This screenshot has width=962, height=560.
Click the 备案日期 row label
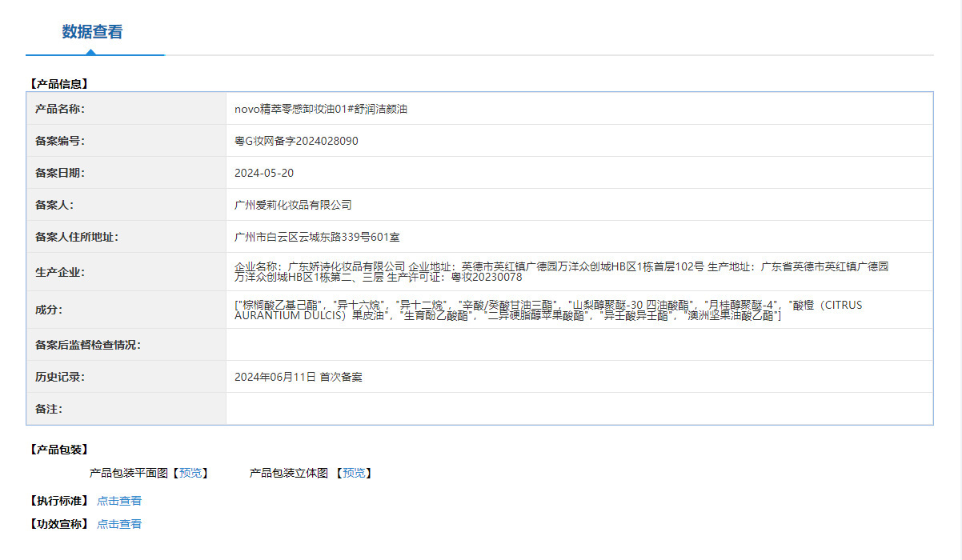pos(60,173)
